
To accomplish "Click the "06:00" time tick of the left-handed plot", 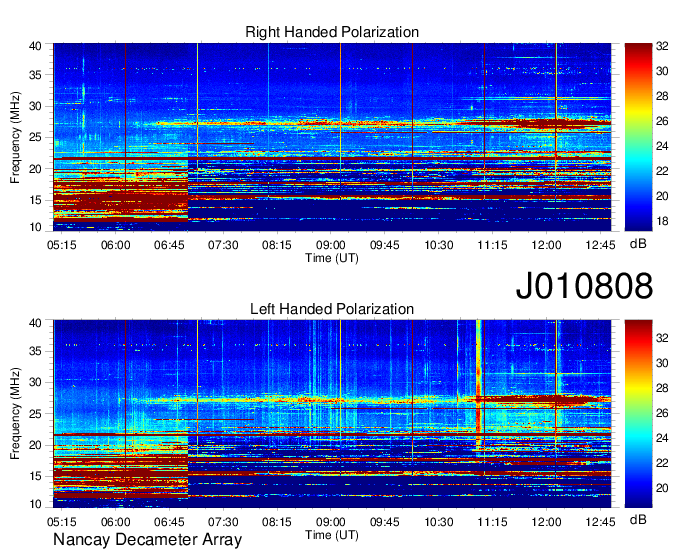I will (116, 522).
